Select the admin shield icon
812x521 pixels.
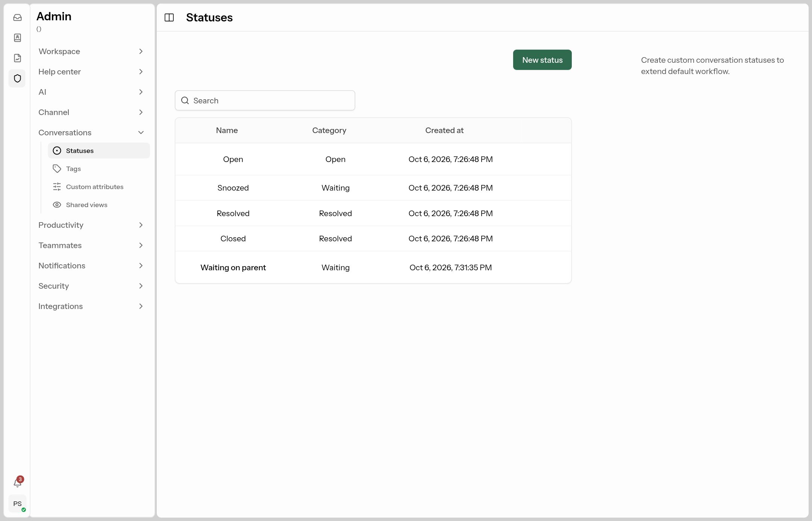coord(17,78)
